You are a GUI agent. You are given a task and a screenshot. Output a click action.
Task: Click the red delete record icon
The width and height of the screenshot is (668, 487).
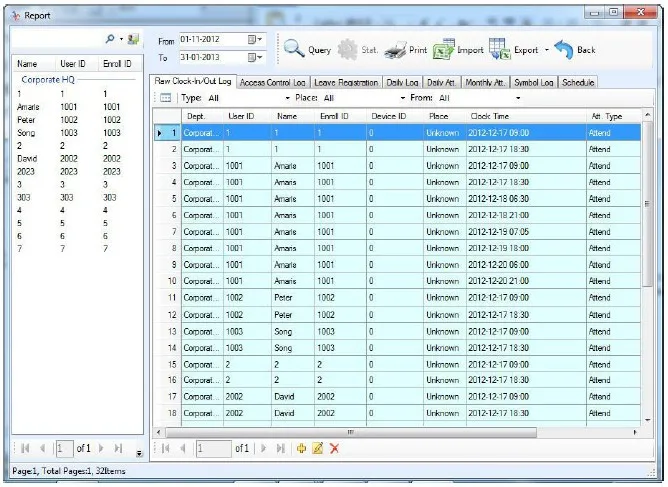coord(334,448)
